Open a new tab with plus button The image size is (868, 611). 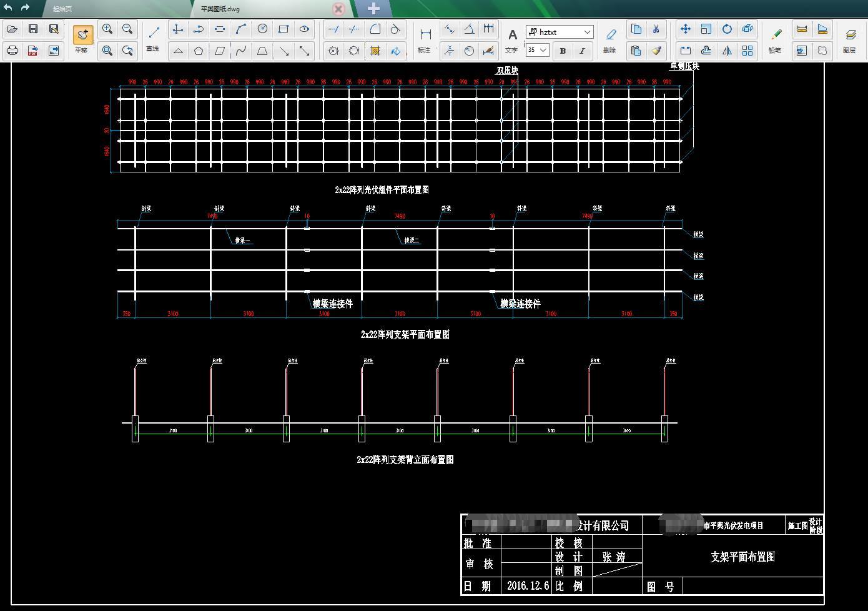(373, 9)
